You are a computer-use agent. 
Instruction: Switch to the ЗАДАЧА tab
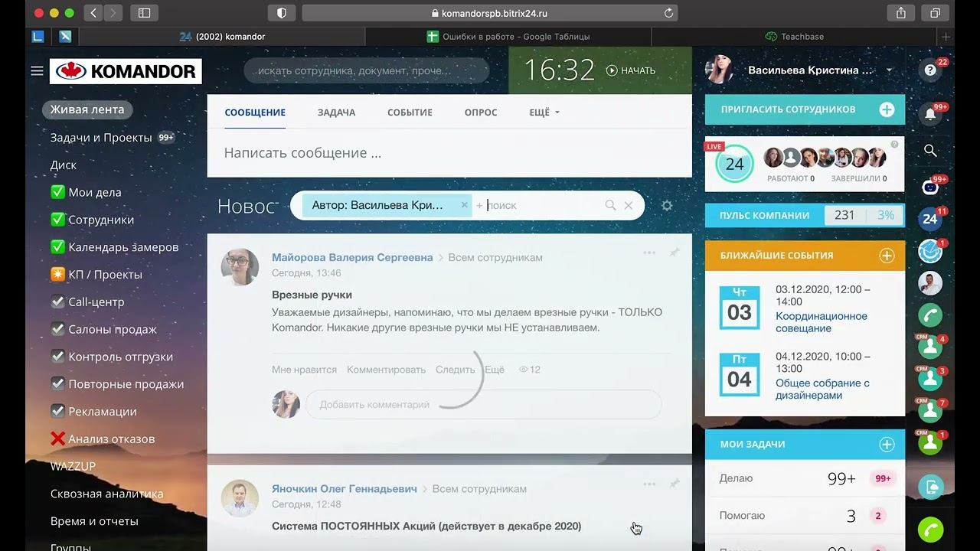336,112
